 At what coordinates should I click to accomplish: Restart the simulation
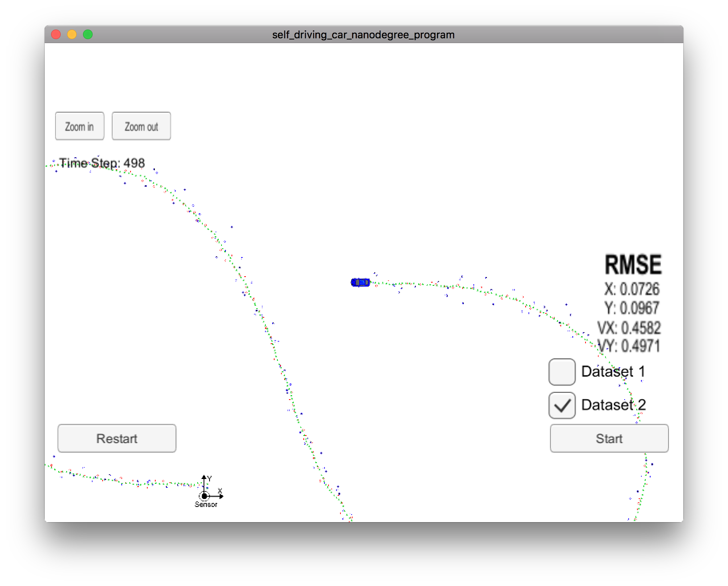point(117,438)
